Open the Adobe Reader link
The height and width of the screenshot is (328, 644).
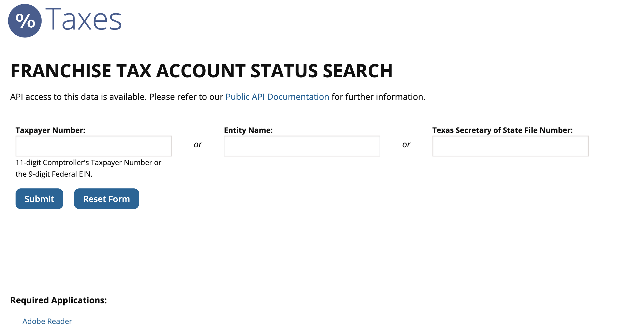47,321
